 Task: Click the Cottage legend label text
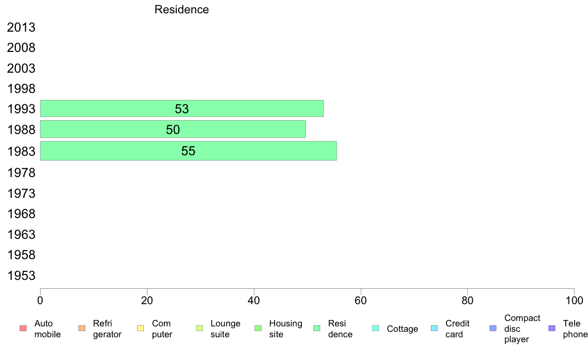[402, 329]
